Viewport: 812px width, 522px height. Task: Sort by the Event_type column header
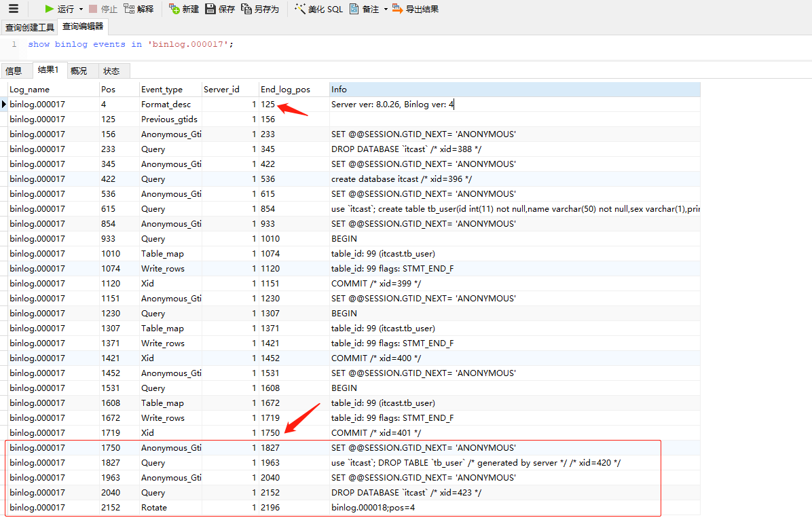click(170, 90)
